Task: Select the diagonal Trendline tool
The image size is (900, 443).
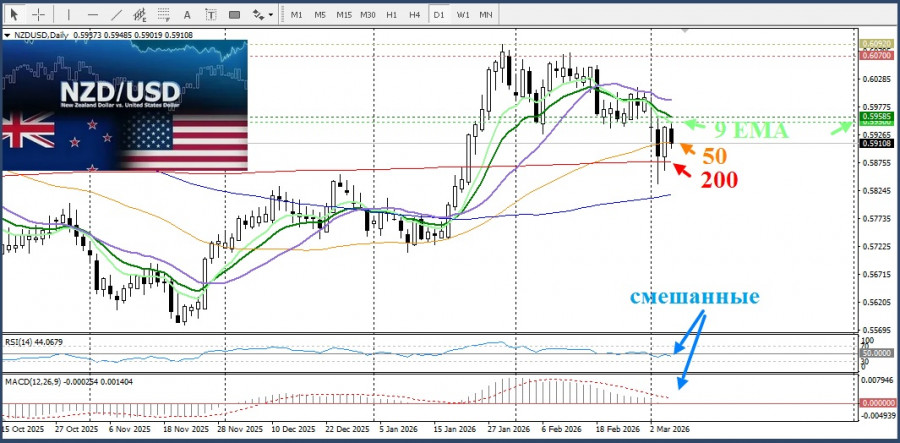Action: pyautogui.click(x=117, y=14)
